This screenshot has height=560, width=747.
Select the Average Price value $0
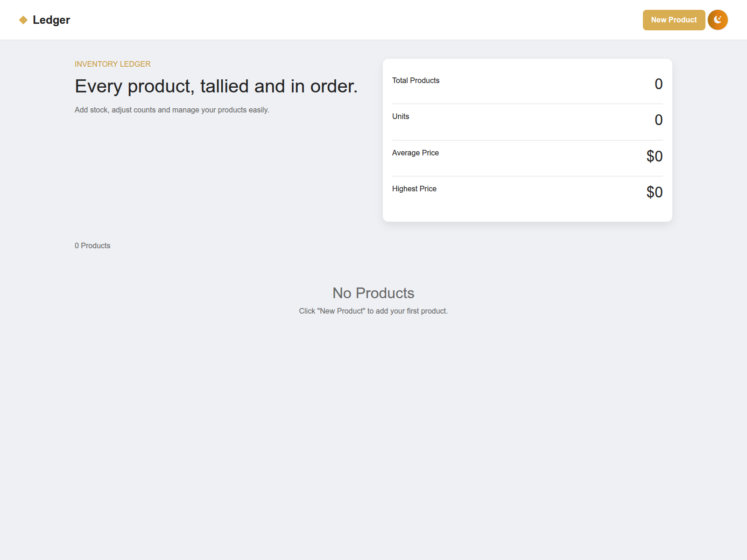(x=655, y=156)
